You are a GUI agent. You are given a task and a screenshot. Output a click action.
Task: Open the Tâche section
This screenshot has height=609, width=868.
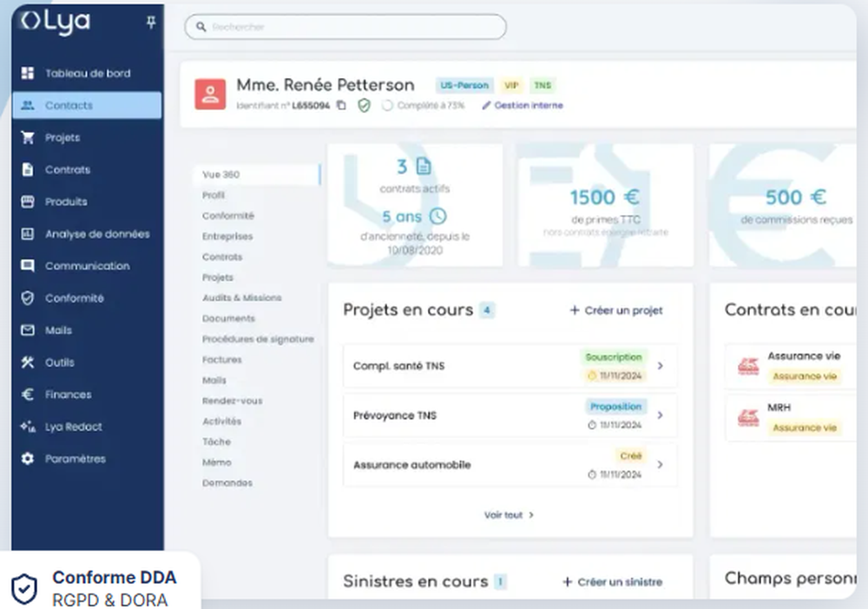coord(216,442)
